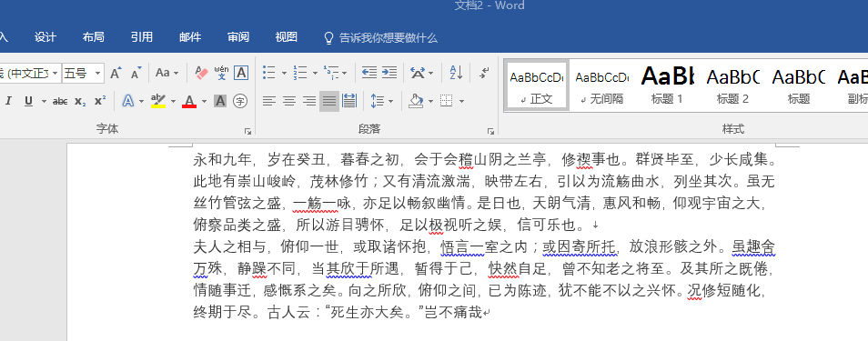The width and height of the screenshot is (868, 341).
Task: Apply yellow text highlight color
Action: pyautogui.click(x=158, y=101)
